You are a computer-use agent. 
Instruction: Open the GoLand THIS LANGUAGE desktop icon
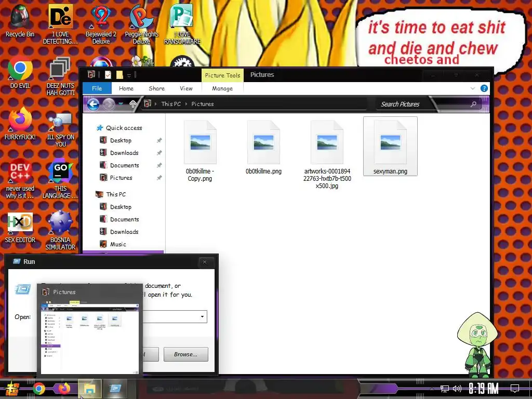tap(60, 179)
